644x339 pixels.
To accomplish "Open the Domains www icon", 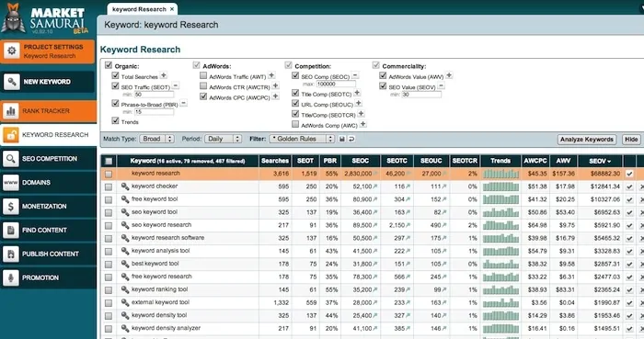I will click(11, 183).
